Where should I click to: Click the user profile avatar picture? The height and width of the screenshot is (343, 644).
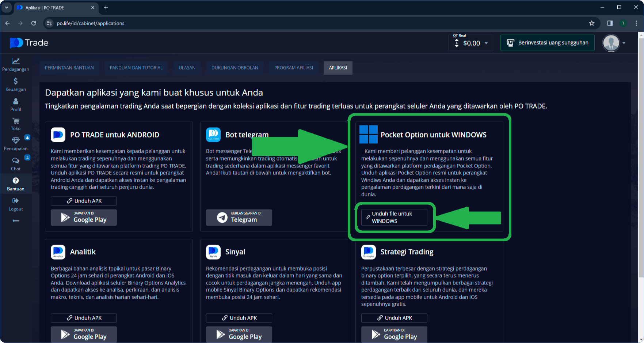tap(611, 43)
